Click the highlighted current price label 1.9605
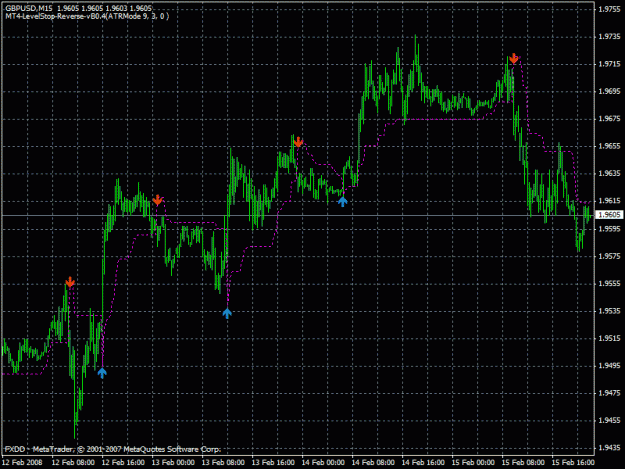The width and height of the screenshot is (625, 469). 609,215
